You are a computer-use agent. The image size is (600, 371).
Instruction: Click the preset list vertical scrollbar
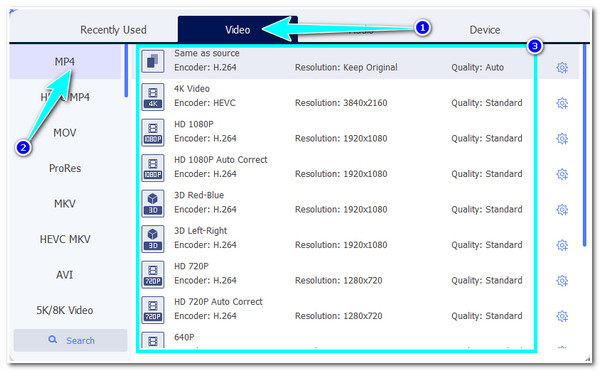(x=584, y=145)
